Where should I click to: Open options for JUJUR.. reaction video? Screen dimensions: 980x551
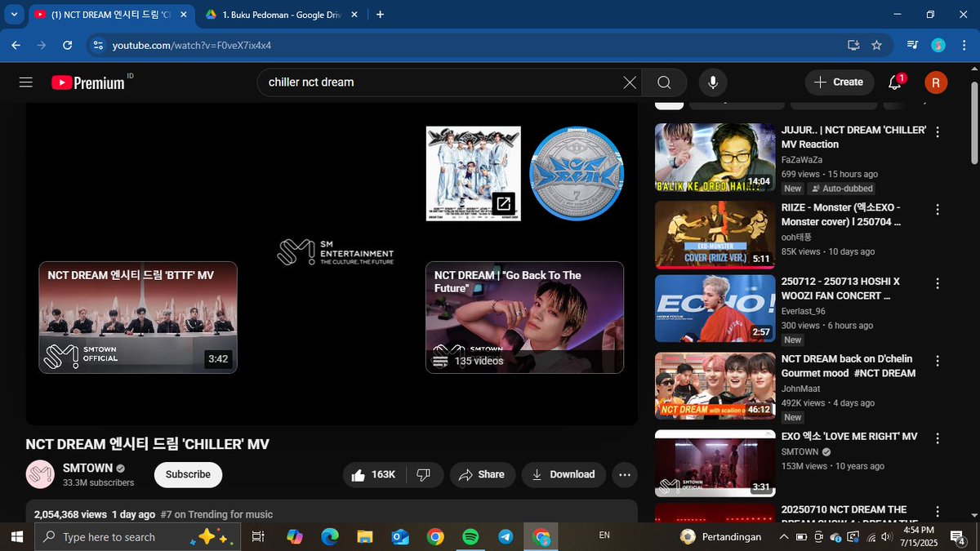[938, 131]
